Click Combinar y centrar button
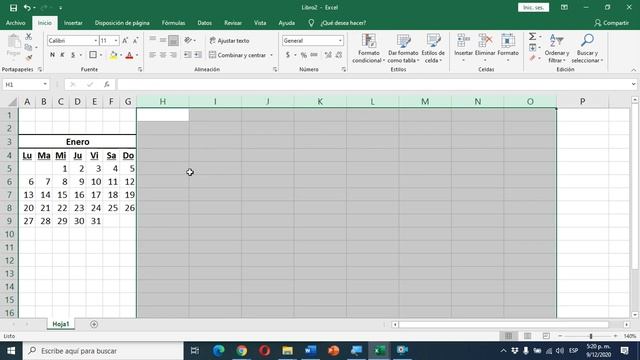The height and width of the screenshot is (360, 640). pos(238,55)
